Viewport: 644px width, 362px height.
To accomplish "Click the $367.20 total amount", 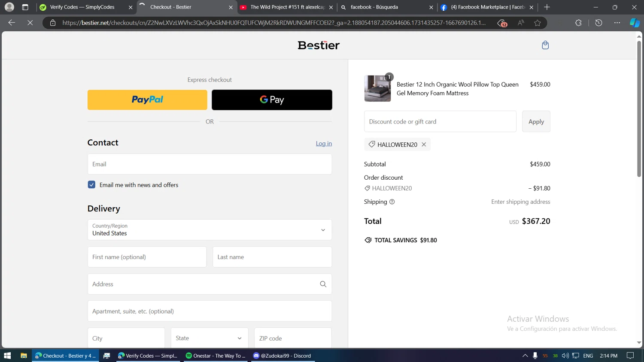I will click(536, 221).
